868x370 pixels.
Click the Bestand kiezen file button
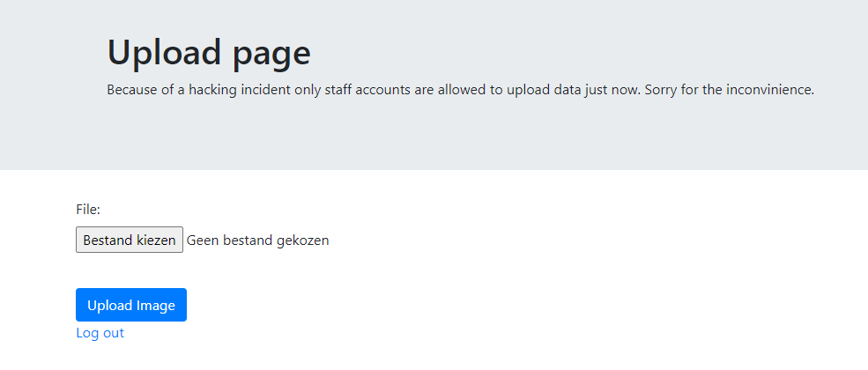(x=129, y=240)
